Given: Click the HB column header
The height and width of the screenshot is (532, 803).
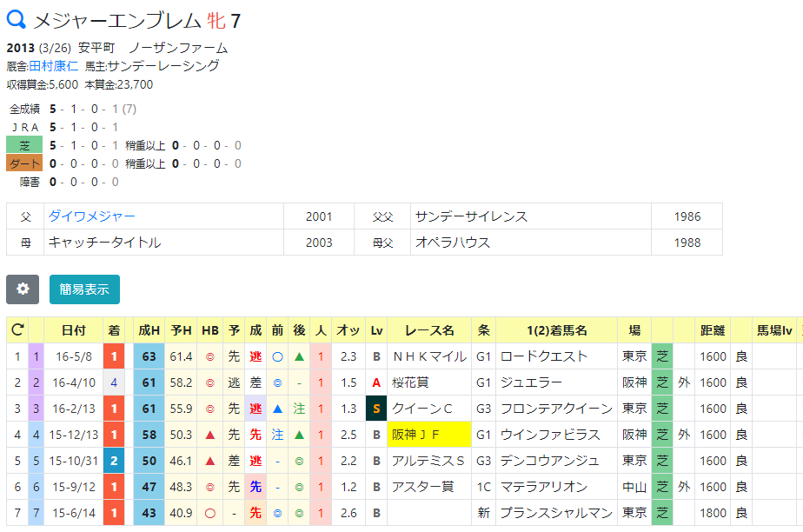Looking at the screenshot, I should click(210, 330).
